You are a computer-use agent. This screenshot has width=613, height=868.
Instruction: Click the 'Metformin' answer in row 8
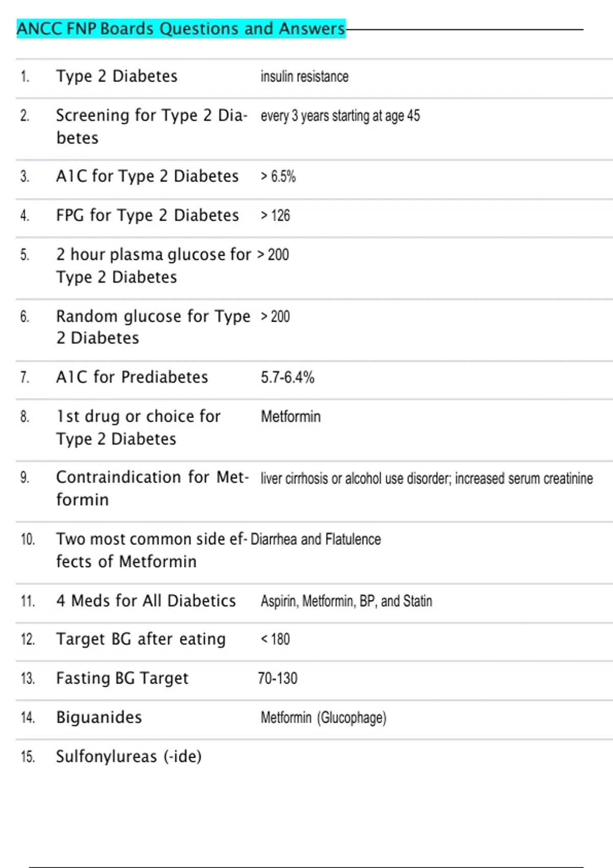point(291,417)
